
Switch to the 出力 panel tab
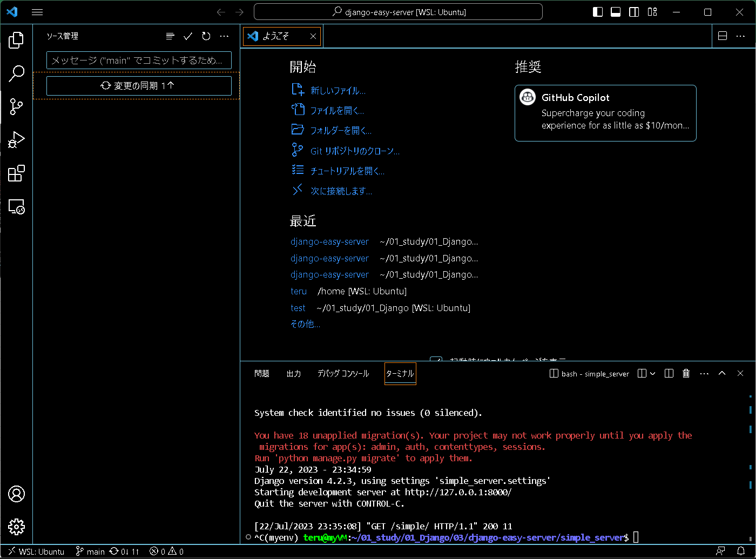294,374
